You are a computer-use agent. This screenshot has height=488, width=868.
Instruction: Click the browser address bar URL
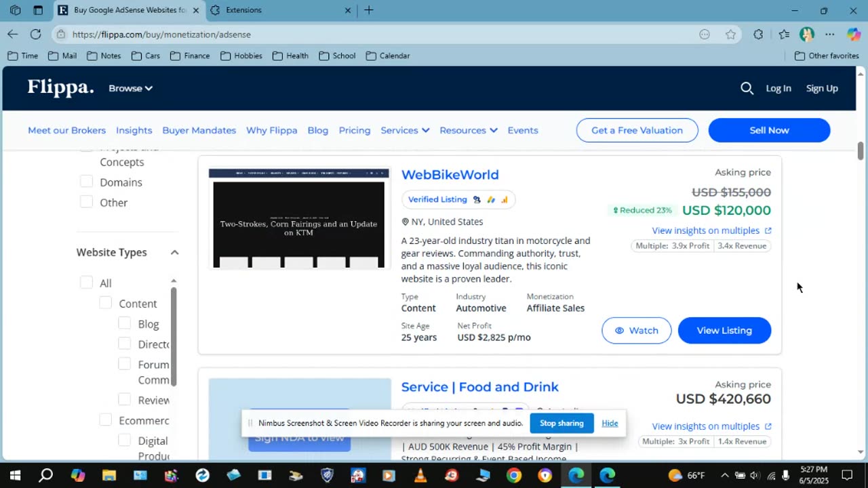point(161,35)
